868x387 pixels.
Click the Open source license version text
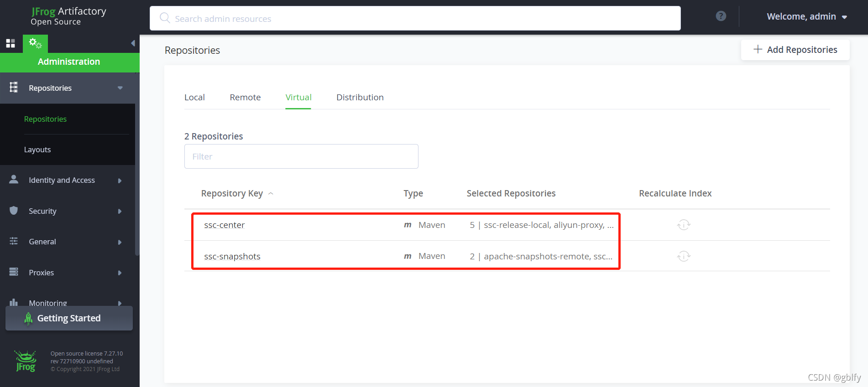pyautogui.click(x=87, y=353)
